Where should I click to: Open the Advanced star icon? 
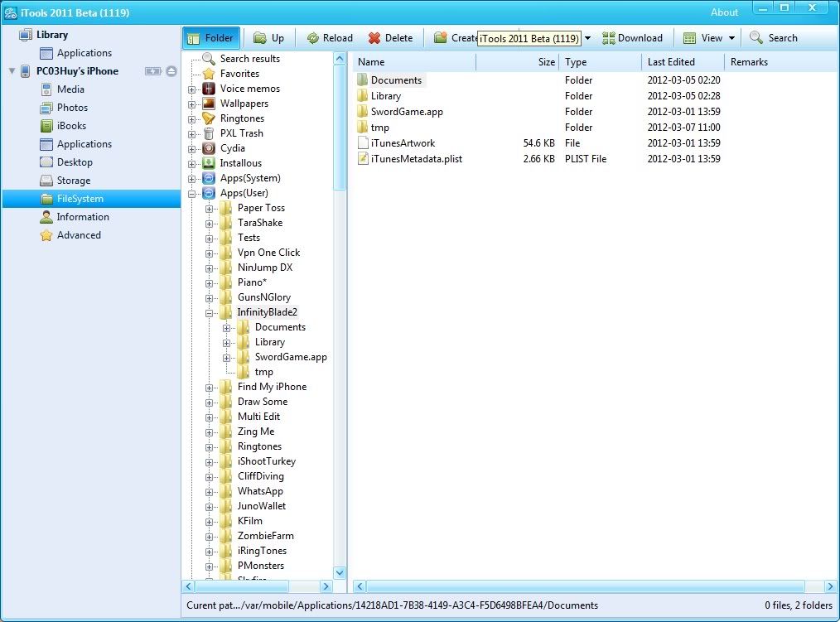point(46,235)
